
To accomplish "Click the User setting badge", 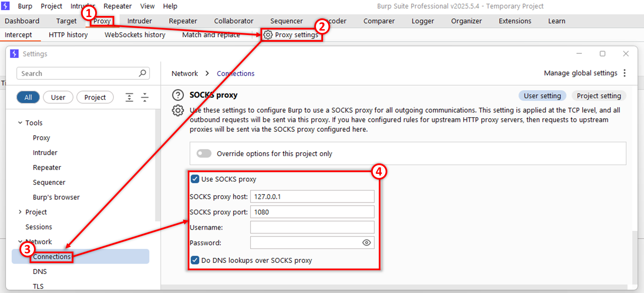I will [x=542, y=96].
